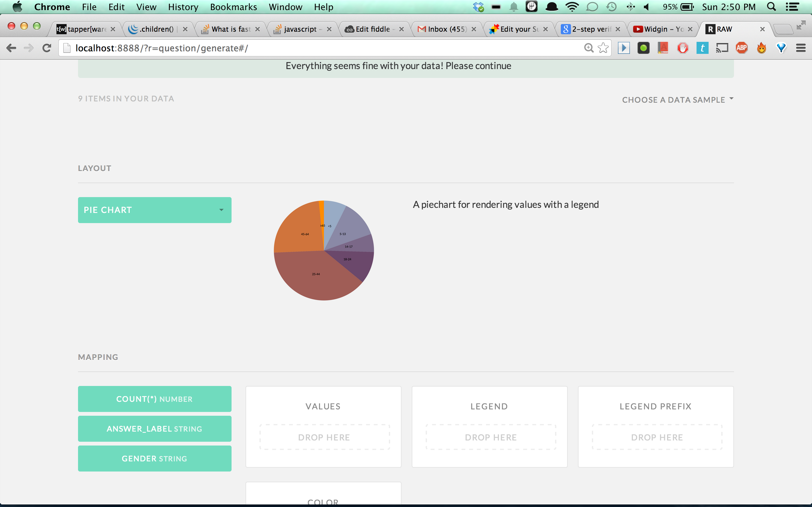Click the zoom magnifier in address bar
Screen dimensions: 812x507
[x=588, y=48]
